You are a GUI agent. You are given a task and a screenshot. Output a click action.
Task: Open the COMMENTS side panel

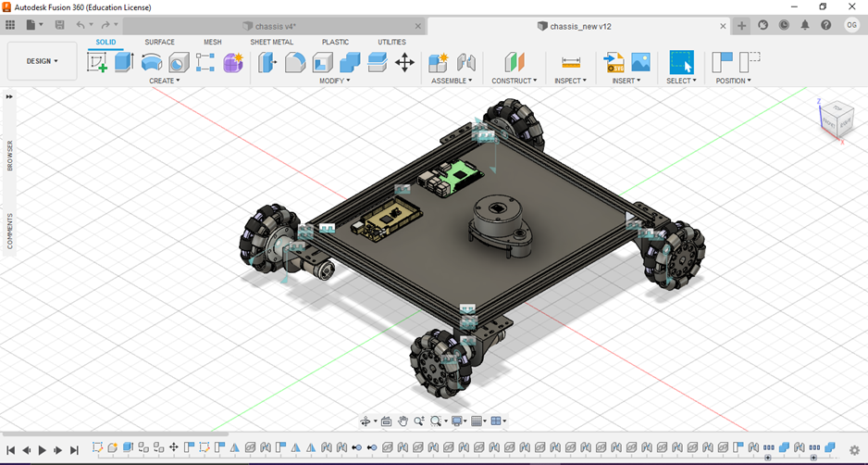point(9,232)
